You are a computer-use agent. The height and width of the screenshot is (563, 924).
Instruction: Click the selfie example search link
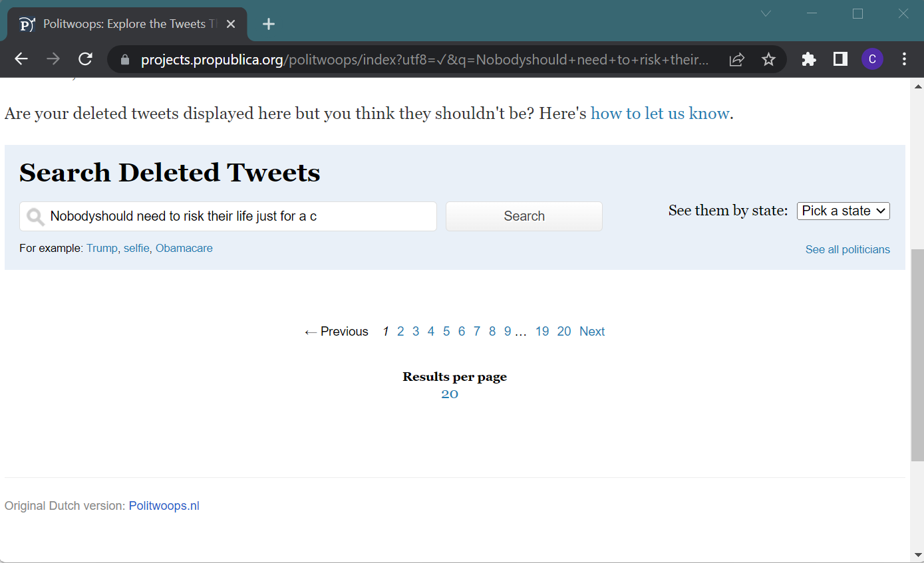tap(136, 248)
